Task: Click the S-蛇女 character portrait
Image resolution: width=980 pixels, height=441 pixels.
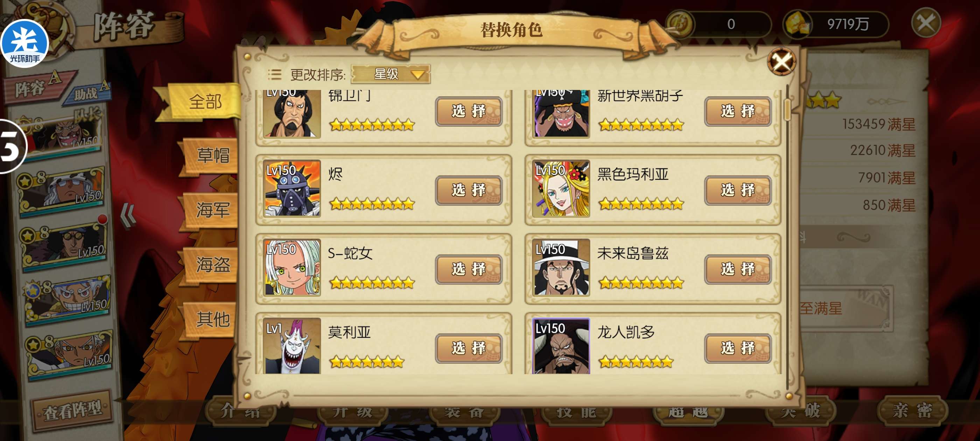Action: pos(292,267)
